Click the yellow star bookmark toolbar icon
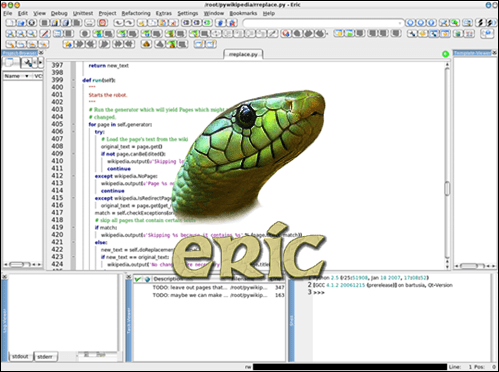The width and height of the screenshot is (499, 372). click(x=68, y=44)
